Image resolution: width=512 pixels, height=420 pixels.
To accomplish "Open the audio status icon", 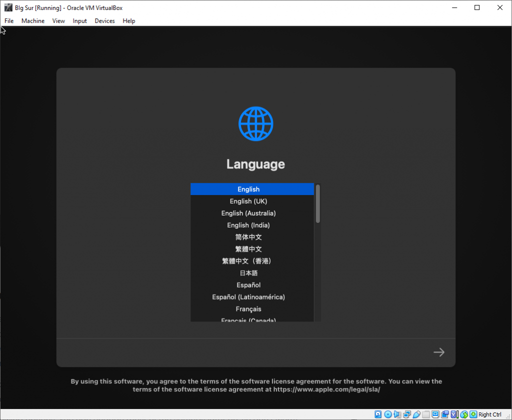I will 397,414.
